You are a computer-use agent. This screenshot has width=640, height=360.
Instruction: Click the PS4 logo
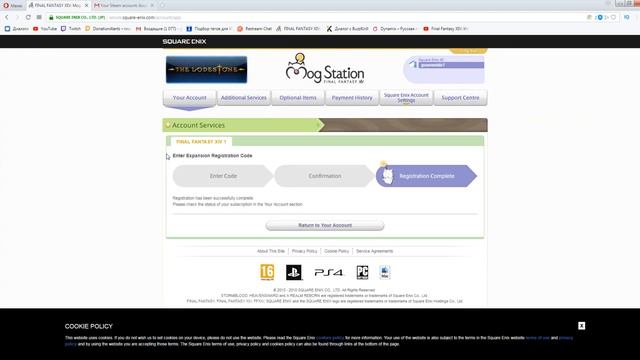click(329, 272)
